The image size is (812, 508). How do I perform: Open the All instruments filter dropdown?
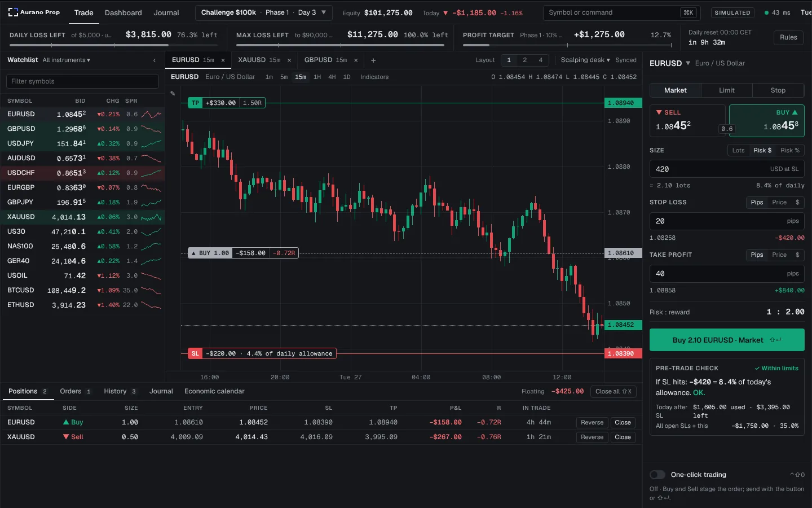tap(67, 60)
